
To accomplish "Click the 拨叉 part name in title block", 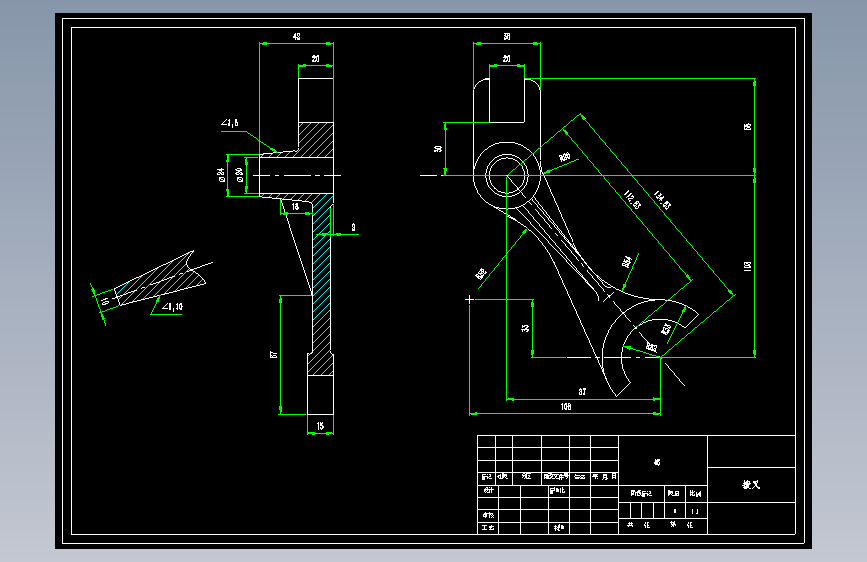I will (x=751, y=485).
